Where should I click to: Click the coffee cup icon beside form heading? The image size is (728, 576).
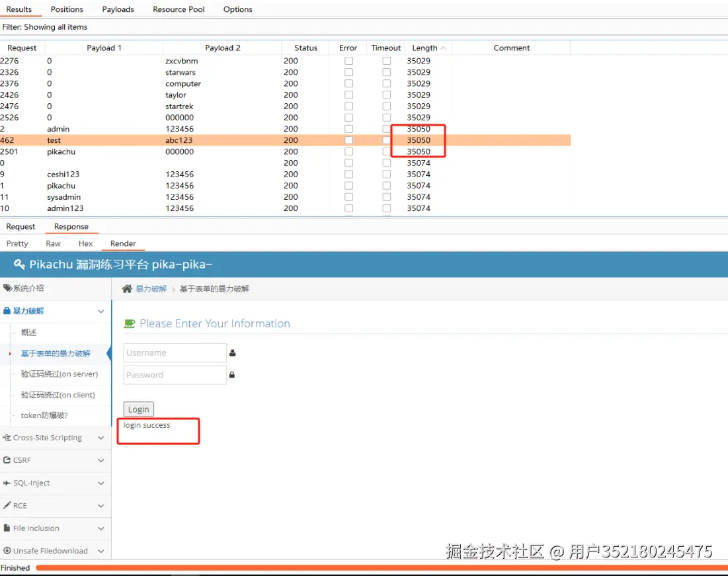(129, 323)
